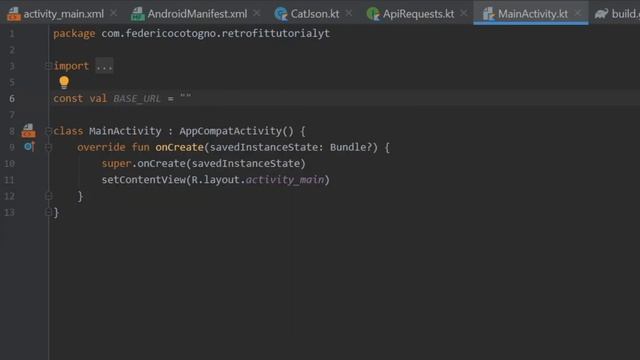The height and width of the screenshot is (360, 640).
Task: Collapse the onCreate function fold marker
Action: 48,147
